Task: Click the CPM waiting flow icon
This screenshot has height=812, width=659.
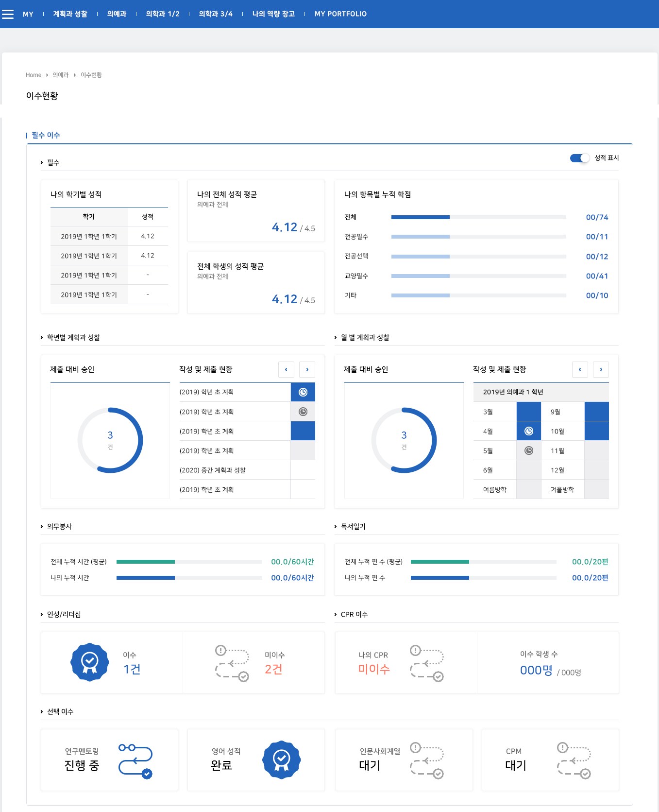Action: pyautogui.click(x=574, y=760)
